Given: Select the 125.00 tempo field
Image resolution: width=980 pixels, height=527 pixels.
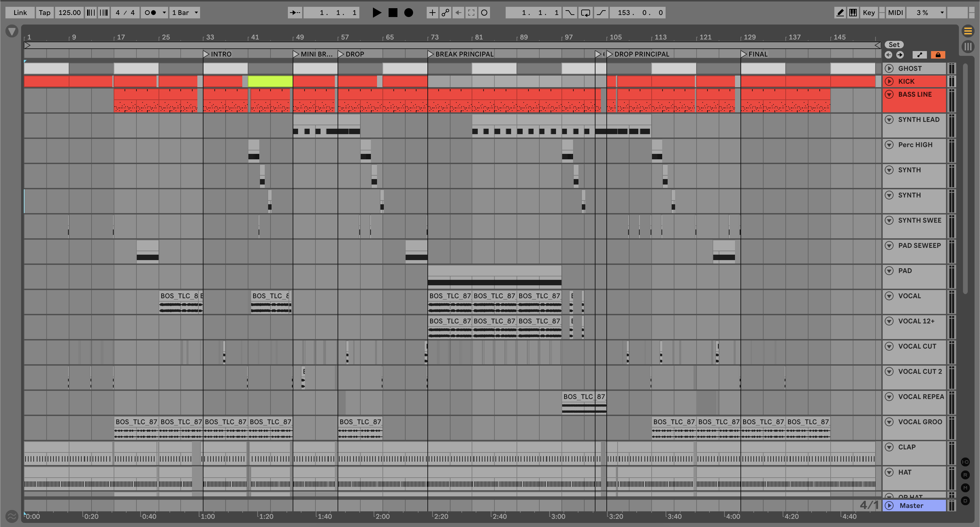Looking at the screenshot, I should click(69, 13).
